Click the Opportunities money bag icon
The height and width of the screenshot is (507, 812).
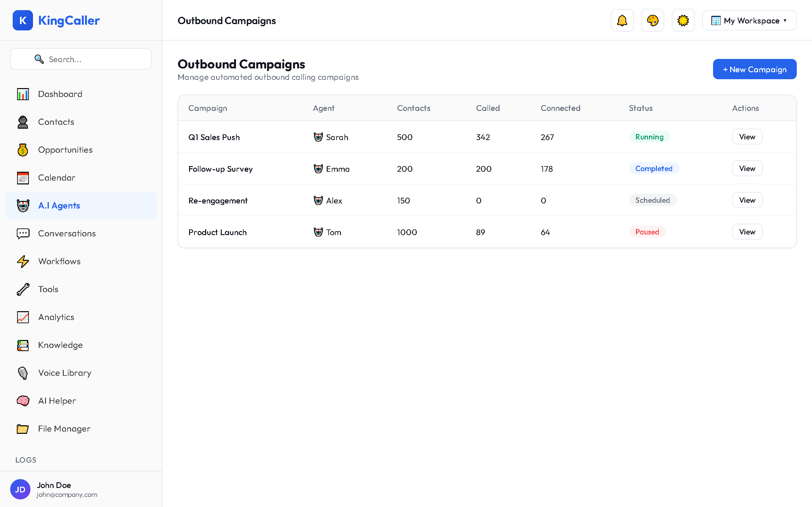23,150
